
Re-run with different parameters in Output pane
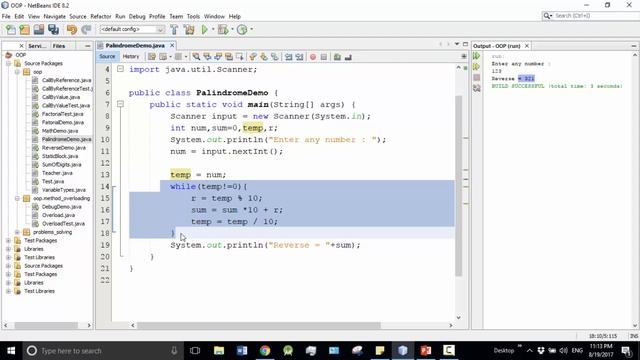click(x=476, y=67)
